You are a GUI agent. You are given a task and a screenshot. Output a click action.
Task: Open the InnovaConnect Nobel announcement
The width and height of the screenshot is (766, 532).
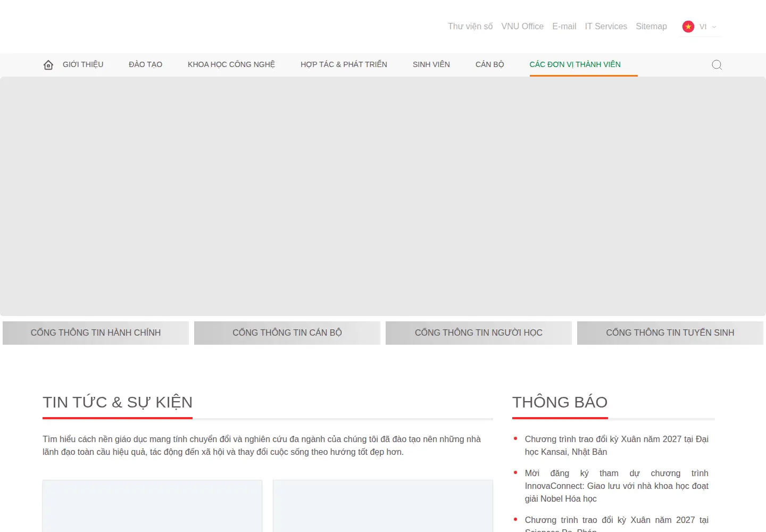tap(617, 486)
